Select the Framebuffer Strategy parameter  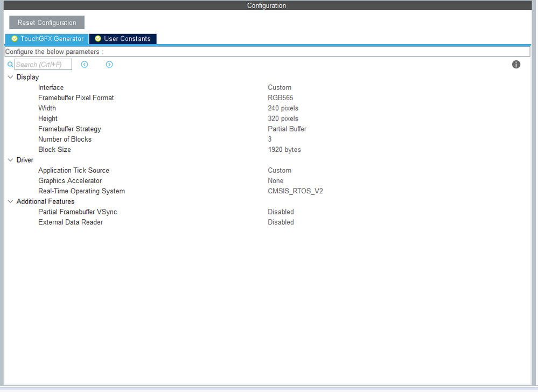(69, 129)
